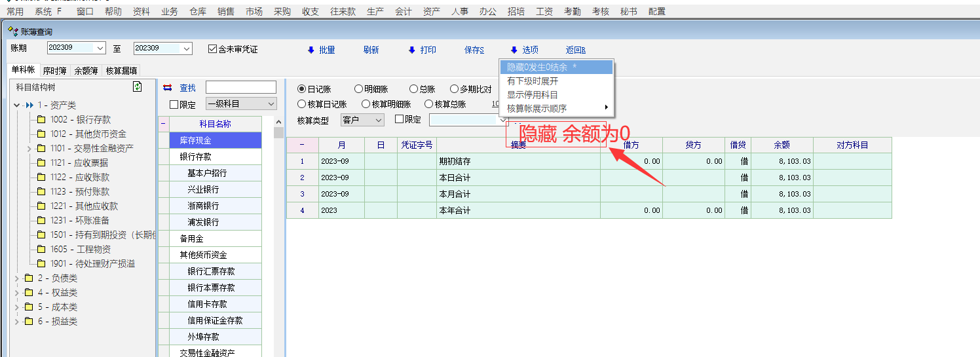Screen dimensions: 980x357
Task: Click the folder icon for 1122 应收账款
Action: pos(41,178)
